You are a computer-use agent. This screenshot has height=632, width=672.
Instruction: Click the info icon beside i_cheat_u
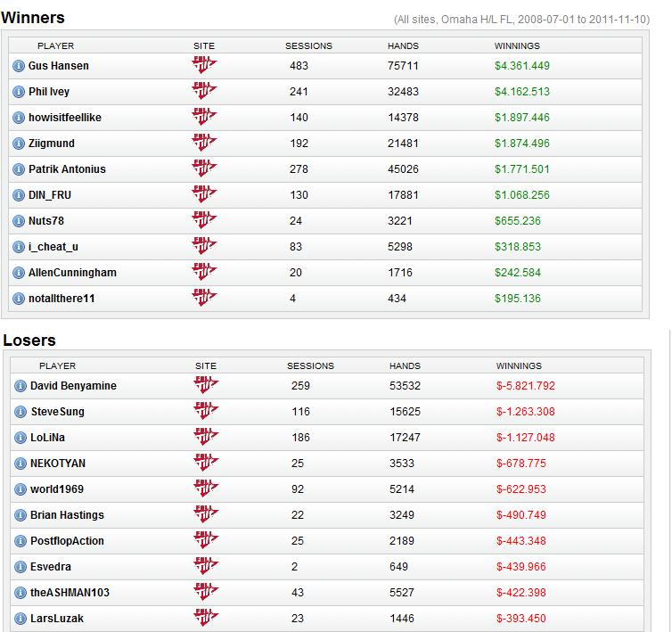pos(19,247)
